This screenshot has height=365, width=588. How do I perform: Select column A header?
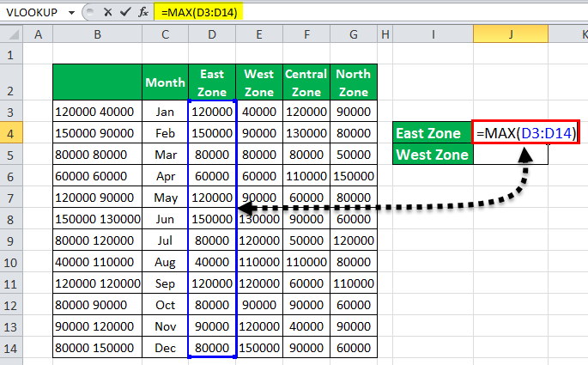[x=39, y=34]
